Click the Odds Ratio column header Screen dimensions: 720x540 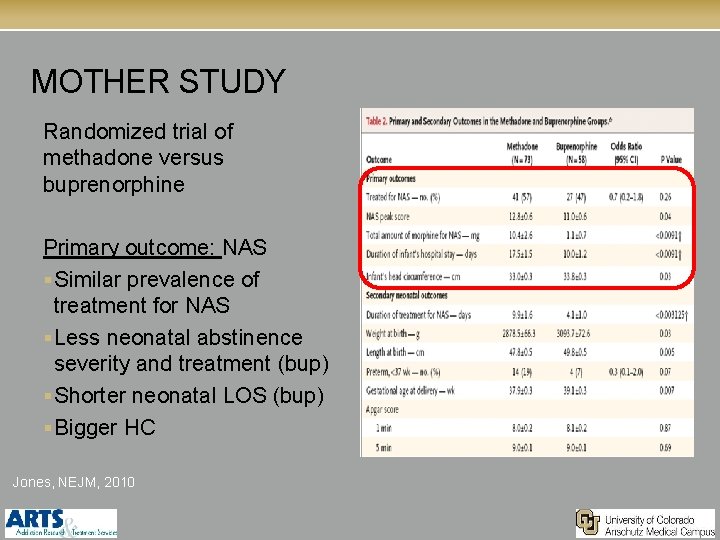pos(626,153)
